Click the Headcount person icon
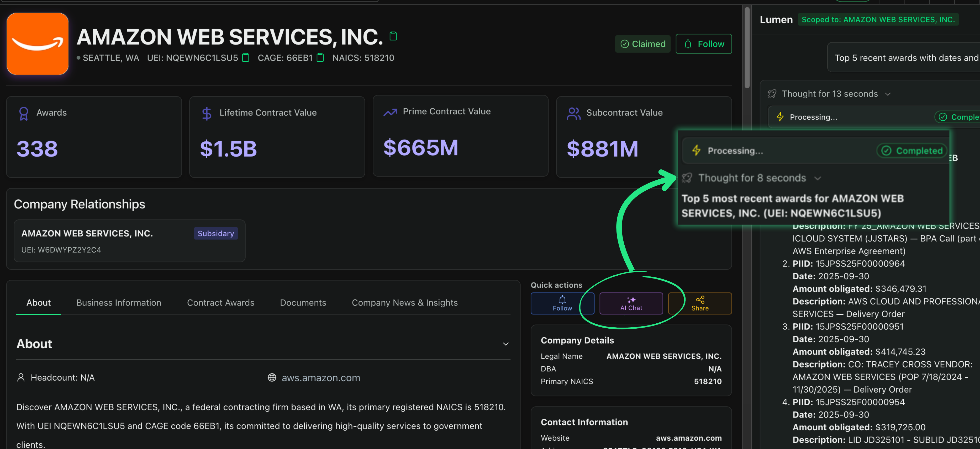Viewport: 980px width, 449px height. click(21, 377)
